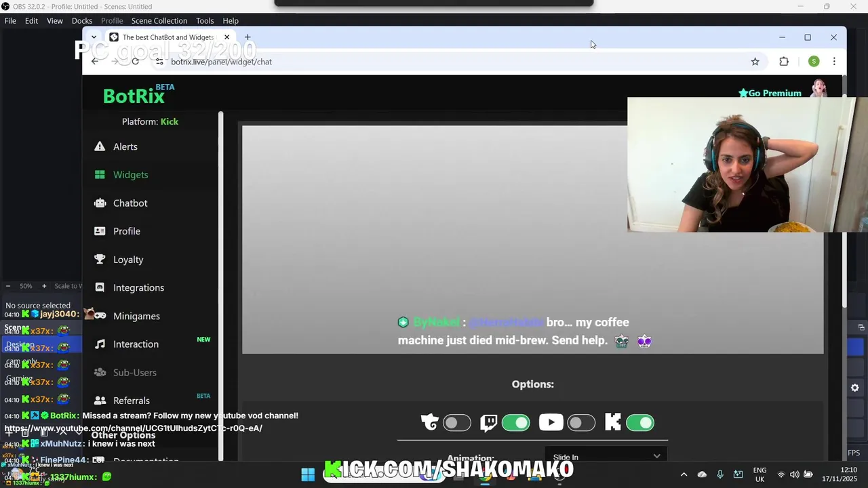Open Alerts in BotRix sidebar
The width and height of the screenshot is (868, 488).
point(125,146)
